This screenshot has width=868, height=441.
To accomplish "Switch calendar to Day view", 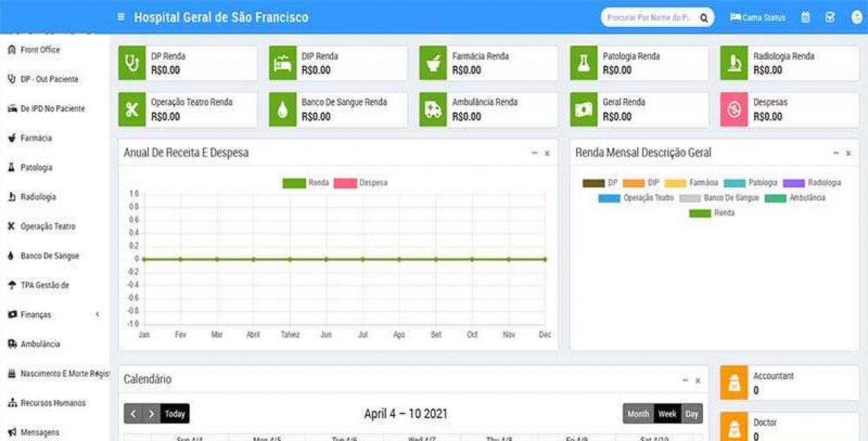I will (x=692, y=414).
